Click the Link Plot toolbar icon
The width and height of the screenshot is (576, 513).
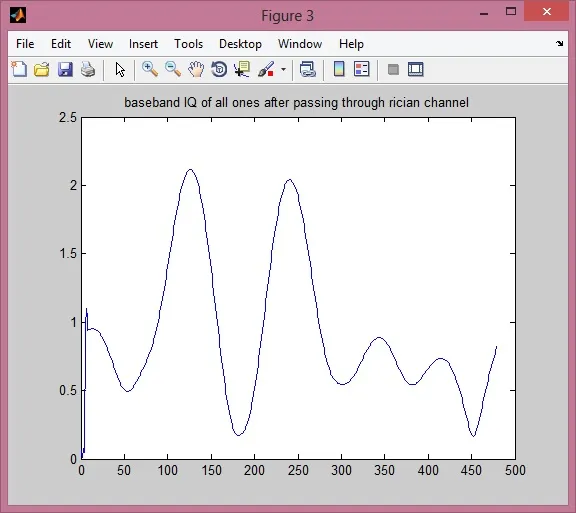tap(307, 69)
